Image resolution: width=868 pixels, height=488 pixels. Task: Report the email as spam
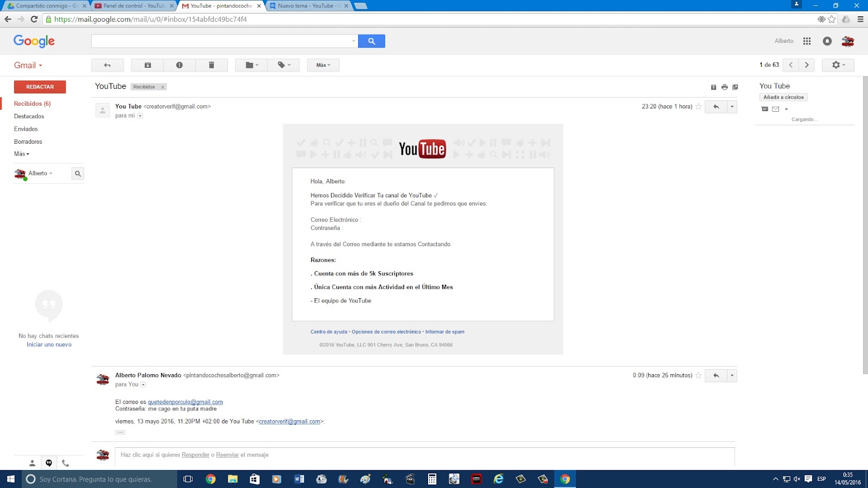click(180, 65)
